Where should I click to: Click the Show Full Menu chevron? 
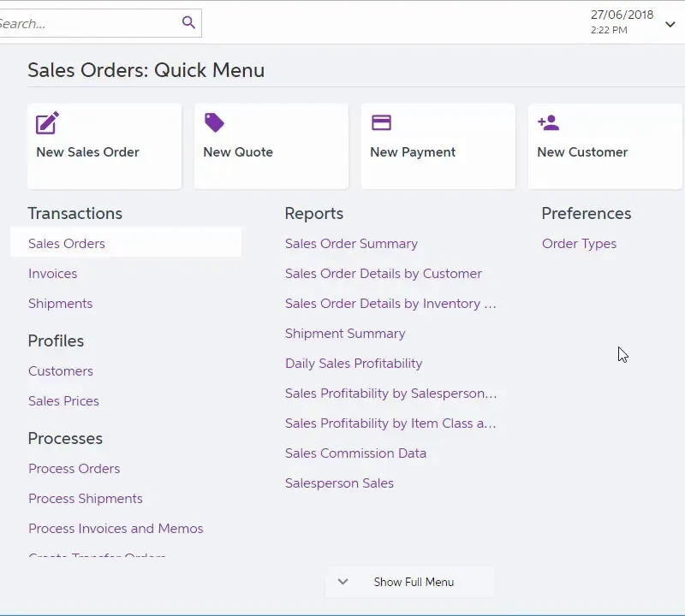(x=343, y=582)
